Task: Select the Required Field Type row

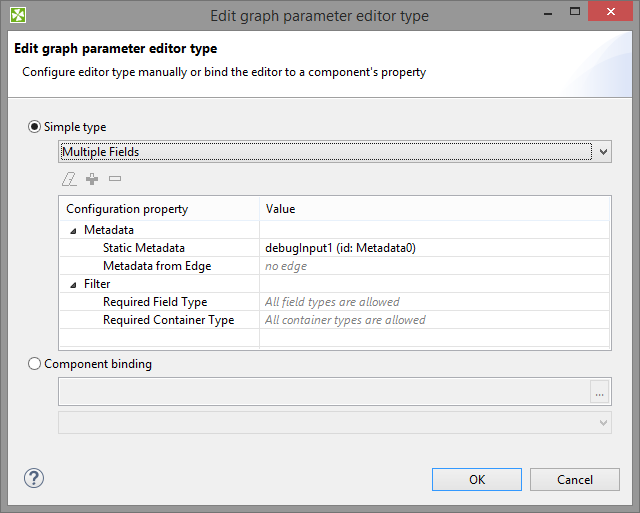Action: click(154, 302)
